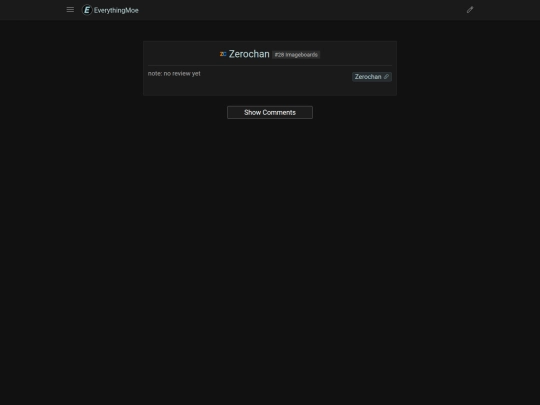Image resolution: width=540 pixels, height=405 pixels.
Task: Show Comments for Zerochan
Action: click(x=270, y=113)
